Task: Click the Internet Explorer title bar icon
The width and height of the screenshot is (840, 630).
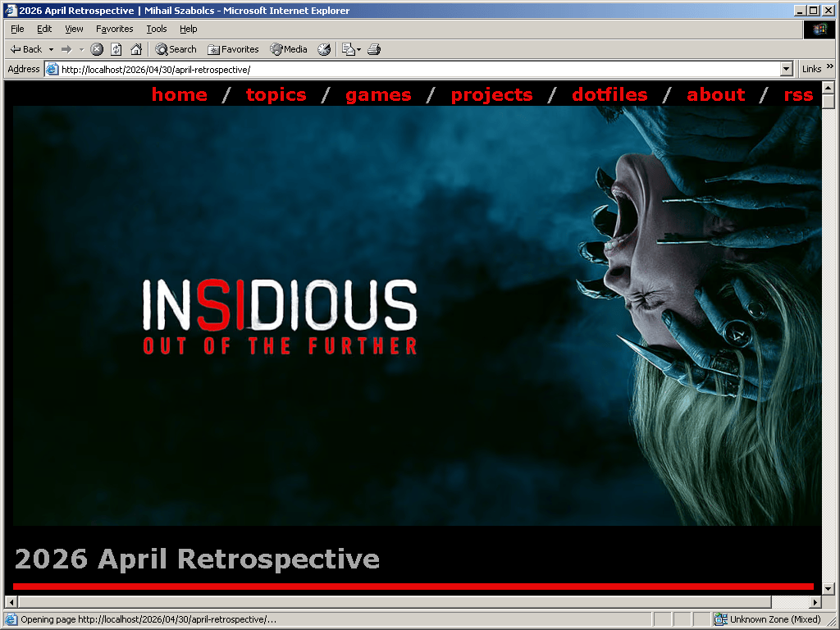Action: tap(11, 10)
